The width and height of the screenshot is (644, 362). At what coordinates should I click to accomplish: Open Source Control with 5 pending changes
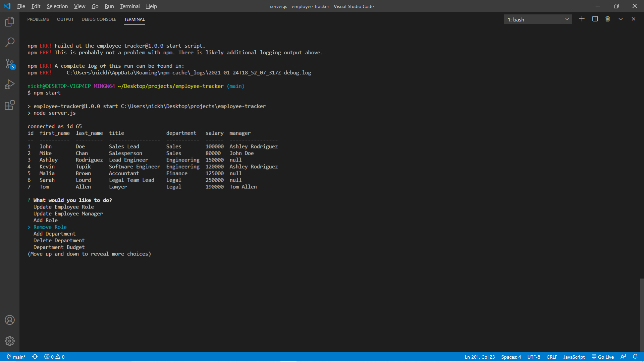(9, 64)
